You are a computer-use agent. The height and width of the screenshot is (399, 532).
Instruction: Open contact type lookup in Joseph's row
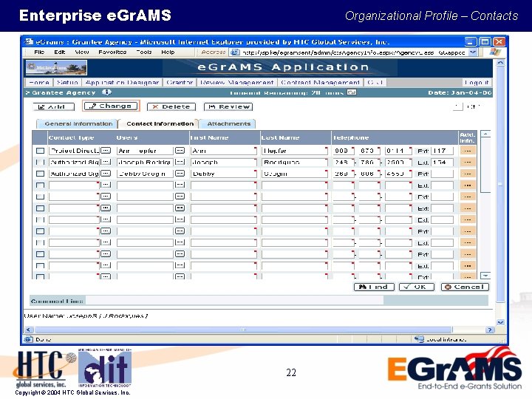pyautogui.click(x=106, y=162)
